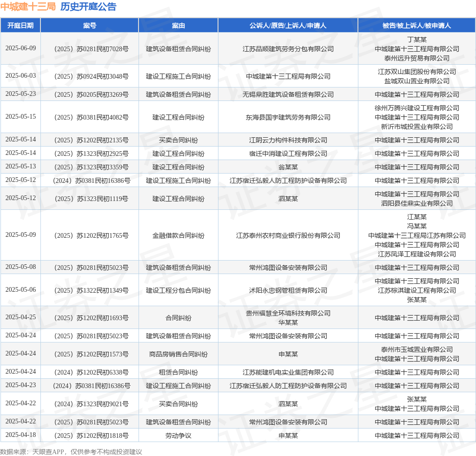Click plaintiff 宿迁中消建设工程有限公司
476x456 pixels.
pyautogui.click(x=288, y=154)
